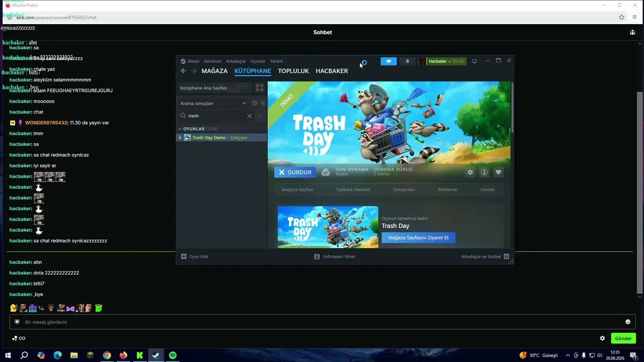Open Arkadaşlar ve Sohbet friends list
Viewport: 644px width, 362px height.
click(485, 256)
